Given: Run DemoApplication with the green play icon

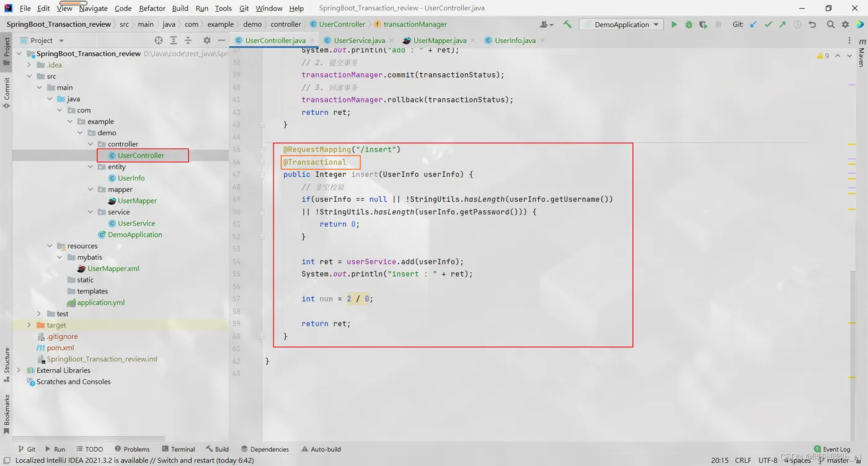Looking at the screenshot, I should [x=674, y=25].
